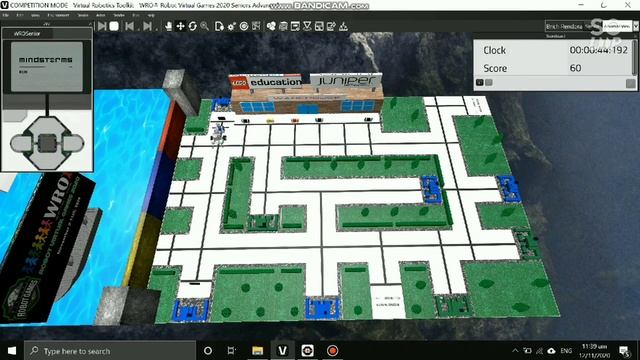The height and width of the screenshot is (360, 640).
Task: Click the edit pencil toolbar icon
Action: 331,26
